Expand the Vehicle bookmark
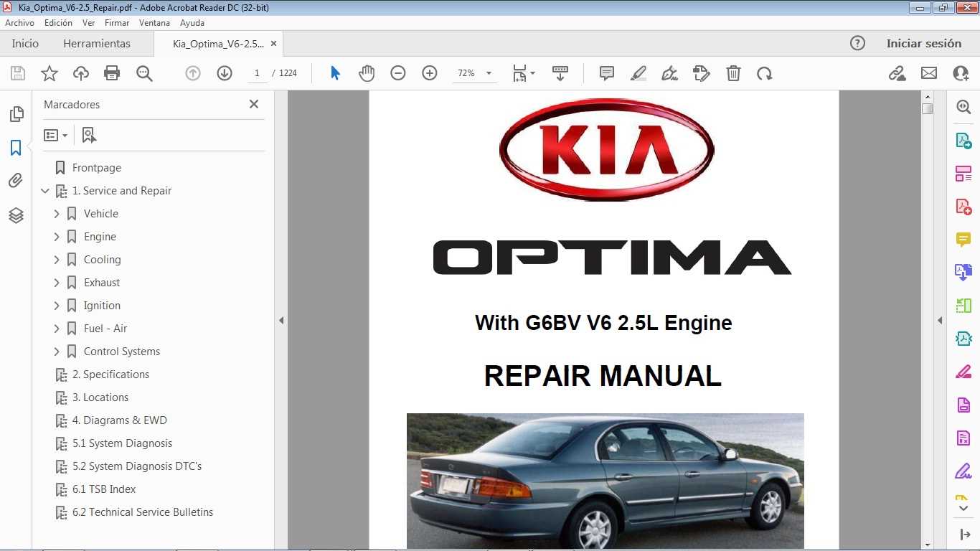Viewport: 980px width, 551px height. pyautogui.click(x=57, y=214)
